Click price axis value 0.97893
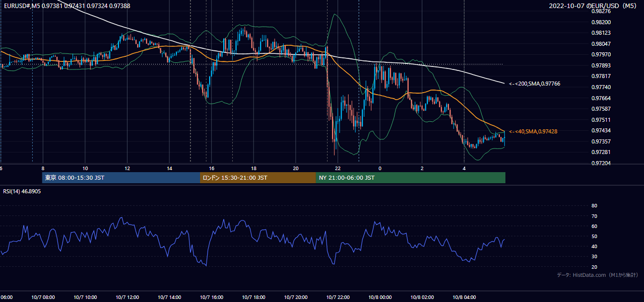Image resolution: width=644 pixels, height=302 pixels. 601,65
